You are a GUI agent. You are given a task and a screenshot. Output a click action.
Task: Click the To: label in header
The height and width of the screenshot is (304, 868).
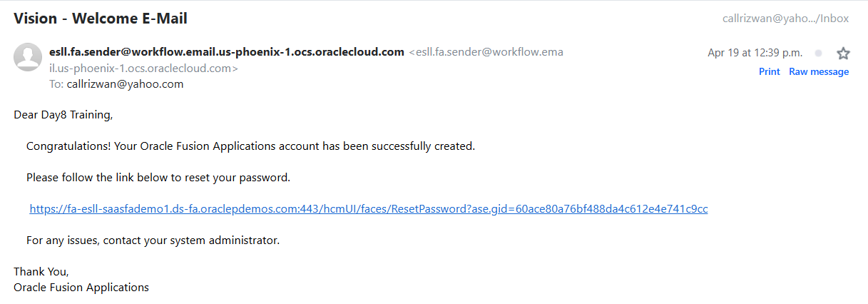click(56, 84)
